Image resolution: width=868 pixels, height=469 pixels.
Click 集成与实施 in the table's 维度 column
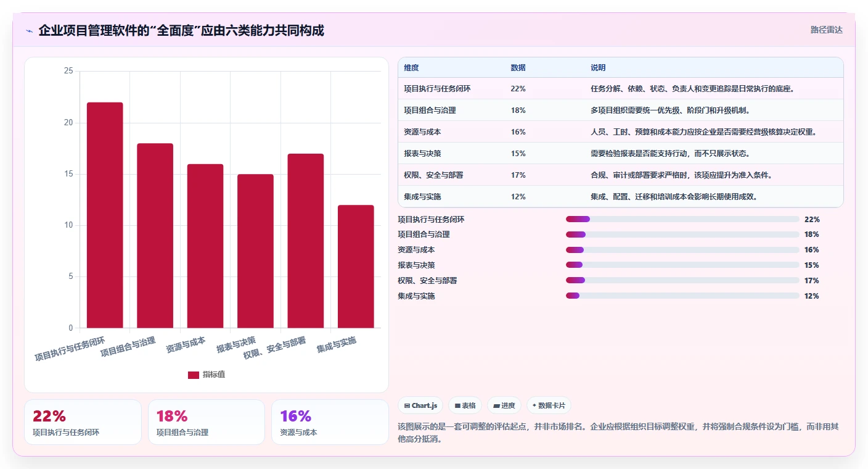(422, 197)
